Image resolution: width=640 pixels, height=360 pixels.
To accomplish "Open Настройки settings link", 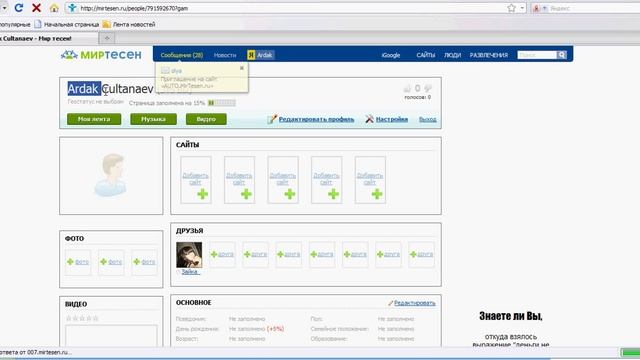I will click(392, 119).
